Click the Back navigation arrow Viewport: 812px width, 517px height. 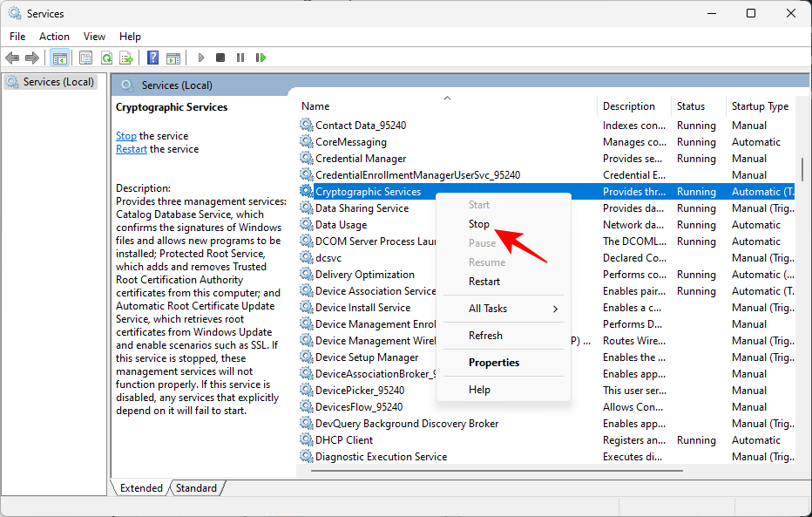coord(12,58)
